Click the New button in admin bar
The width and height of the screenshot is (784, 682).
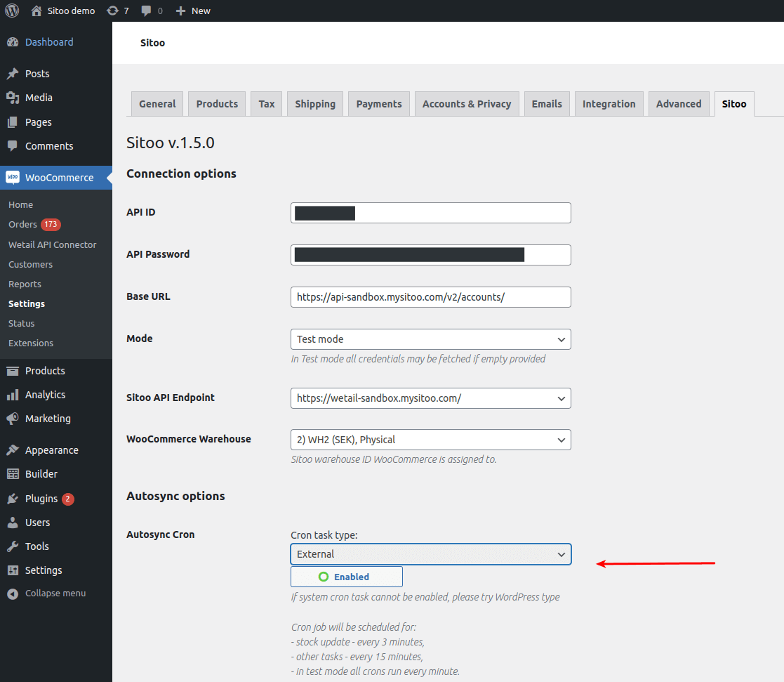pyautogui.click(x=193, y=11)
